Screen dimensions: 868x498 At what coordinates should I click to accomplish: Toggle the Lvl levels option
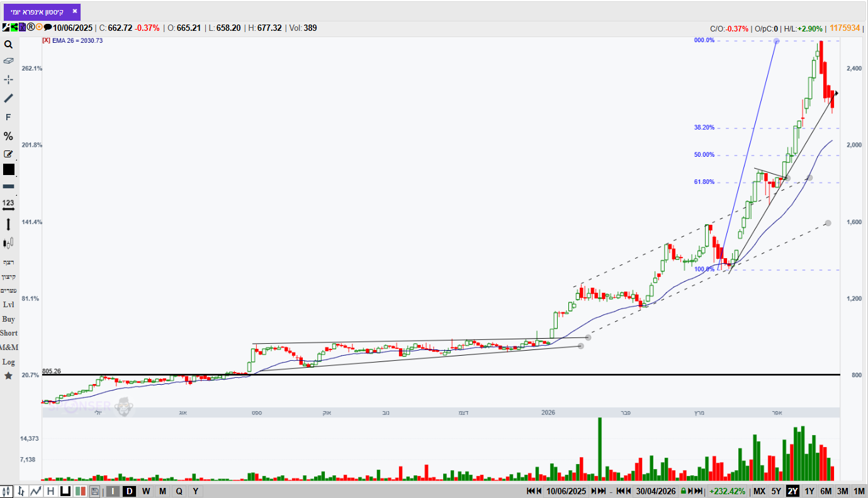[x=8, y=305]
